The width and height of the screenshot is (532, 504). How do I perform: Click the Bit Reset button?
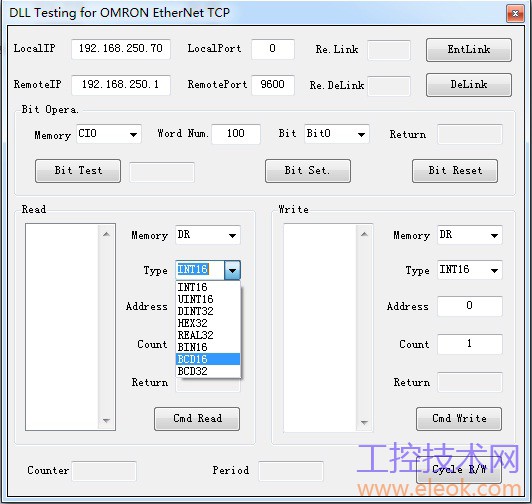pos(455,171)
